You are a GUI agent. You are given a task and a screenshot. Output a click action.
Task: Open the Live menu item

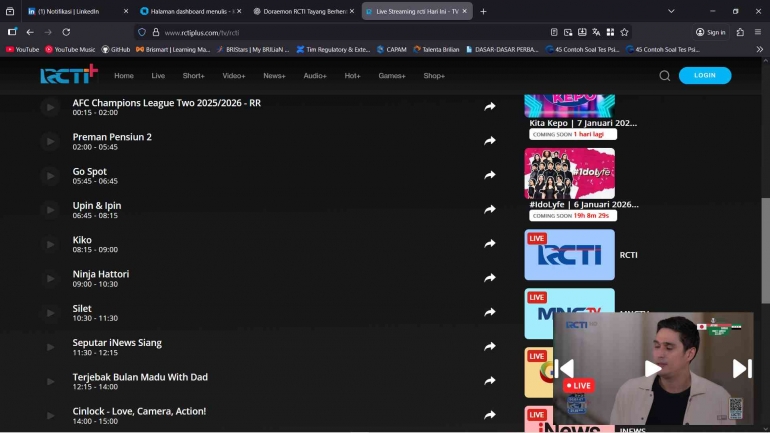coord(158,76)
